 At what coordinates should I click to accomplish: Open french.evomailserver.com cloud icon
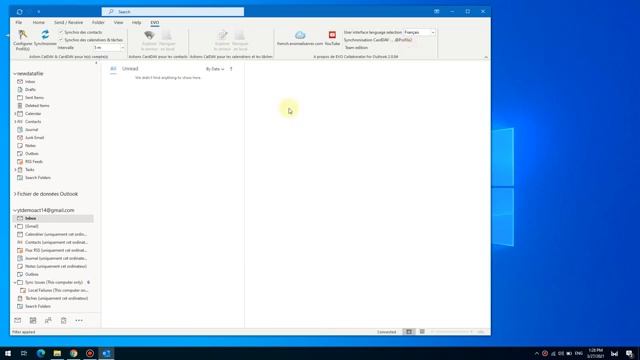pos(300,38)
